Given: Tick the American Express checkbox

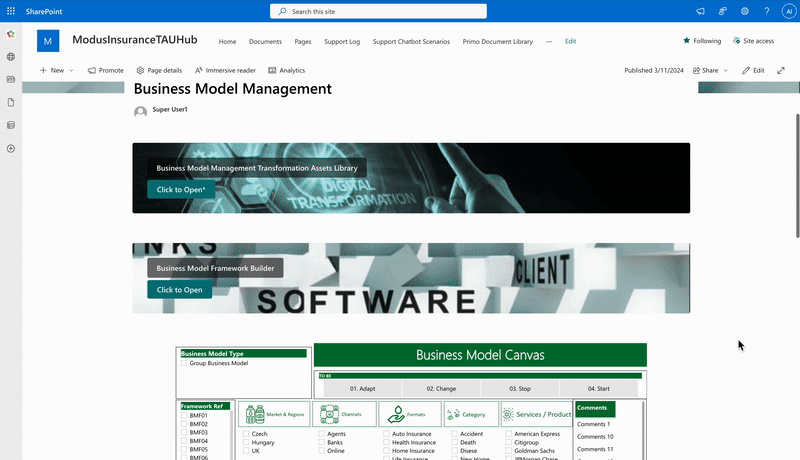Looking at the screenshot, I should point(509,434).
